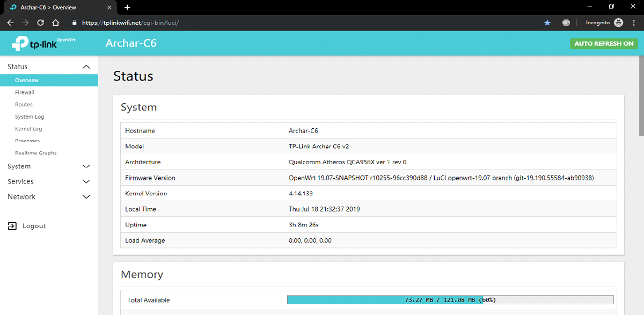Viewport: 644px width, 315px height.
Task: Click the Hostname value Archar-C6
Action: (x=303, y=131)
